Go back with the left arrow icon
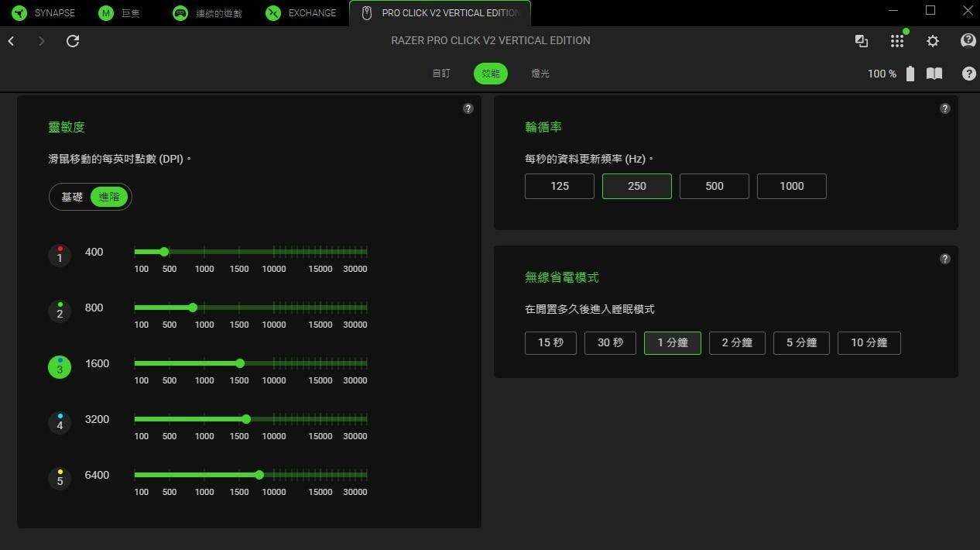Screen dimensions: 980x550 tap(12, 41)
